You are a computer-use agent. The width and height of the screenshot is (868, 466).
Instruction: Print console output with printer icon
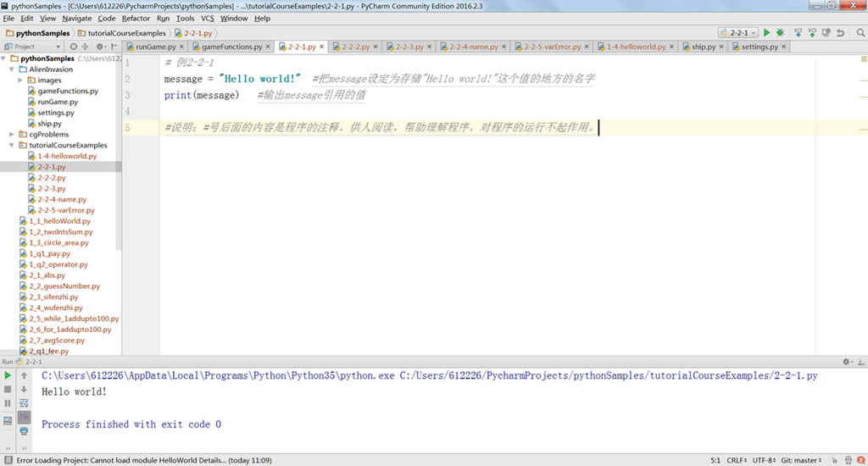(x=24, y=431)
